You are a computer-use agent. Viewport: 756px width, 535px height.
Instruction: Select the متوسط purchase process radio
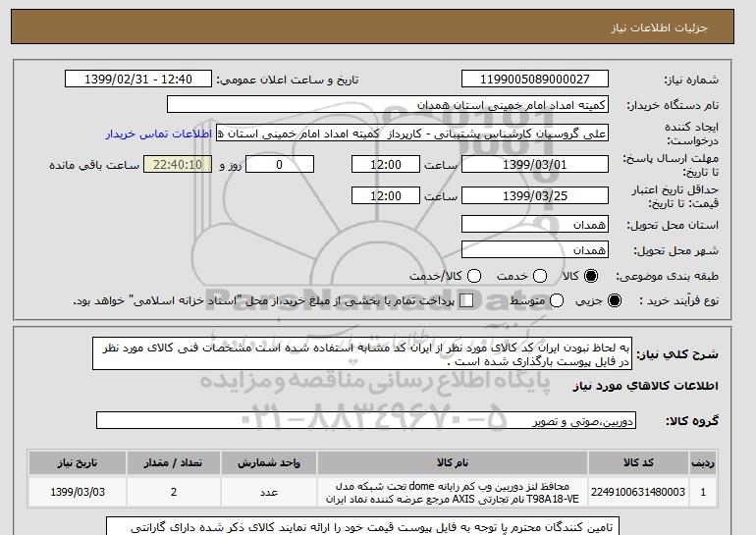[557, 300]
